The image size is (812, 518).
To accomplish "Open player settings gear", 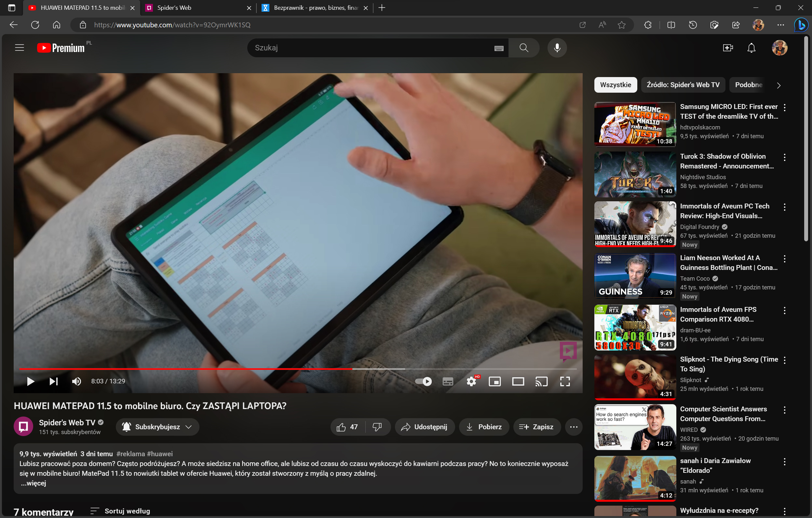I will click(471, 381).
